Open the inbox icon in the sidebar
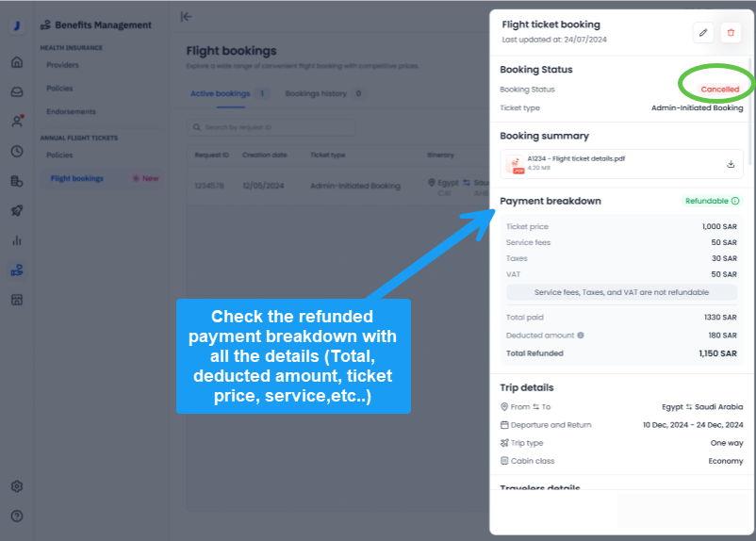756x541 pixels. pos(17,91)
